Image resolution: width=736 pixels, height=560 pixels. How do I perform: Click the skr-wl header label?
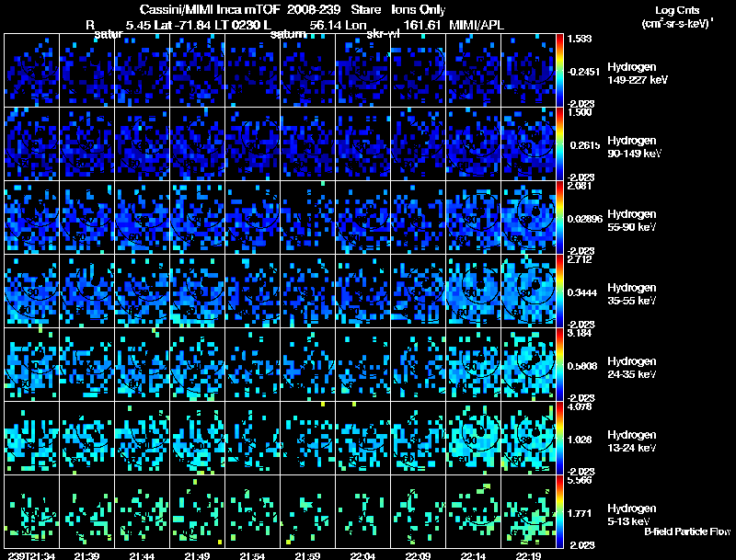click(x=383, y=34)
